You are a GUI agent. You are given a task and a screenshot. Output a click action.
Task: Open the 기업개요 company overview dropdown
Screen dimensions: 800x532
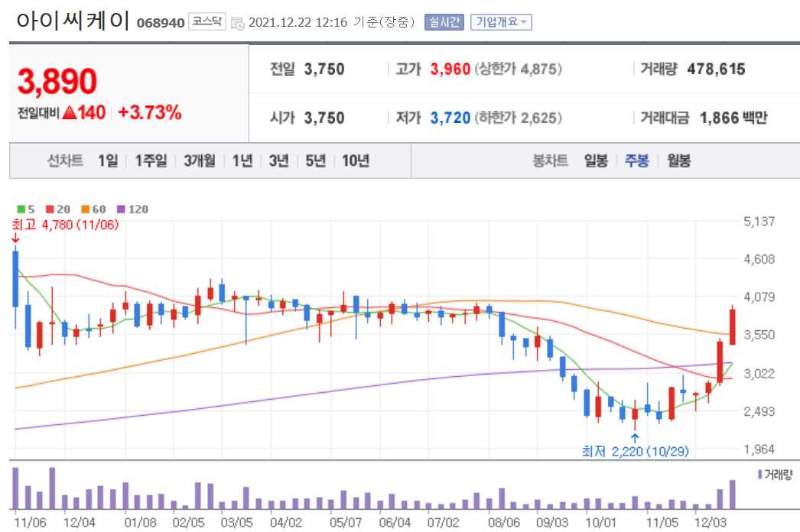pos(500,21)
